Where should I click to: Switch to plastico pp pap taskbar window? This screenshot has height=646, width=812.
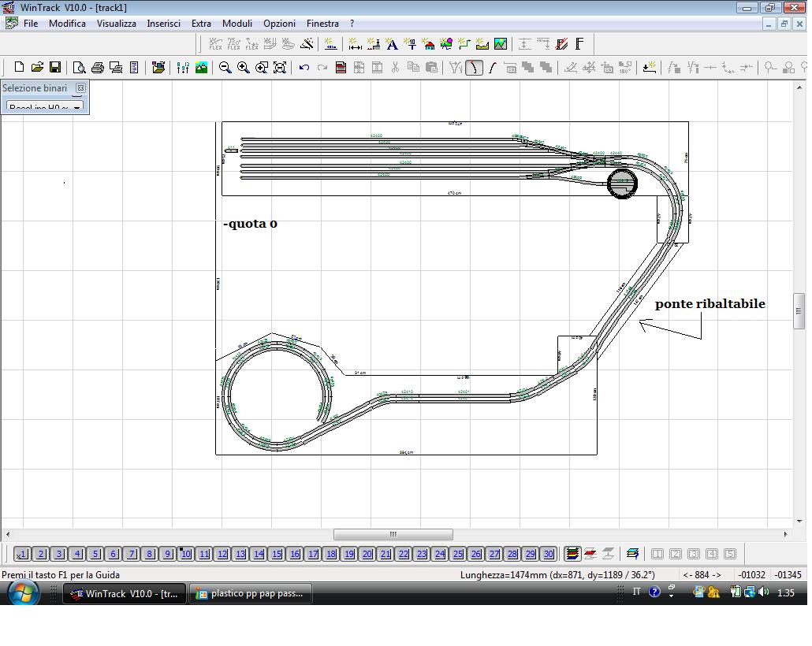251,594
